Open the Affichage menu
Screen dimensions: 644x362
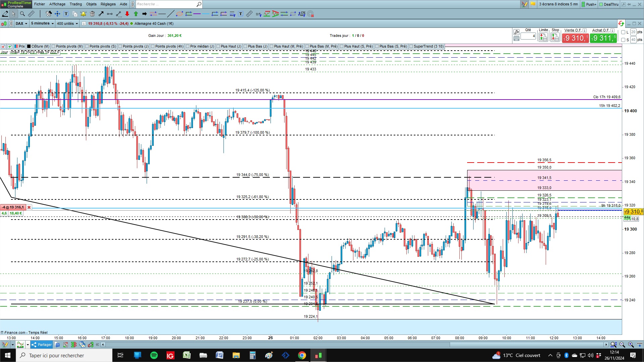(57, 4)
